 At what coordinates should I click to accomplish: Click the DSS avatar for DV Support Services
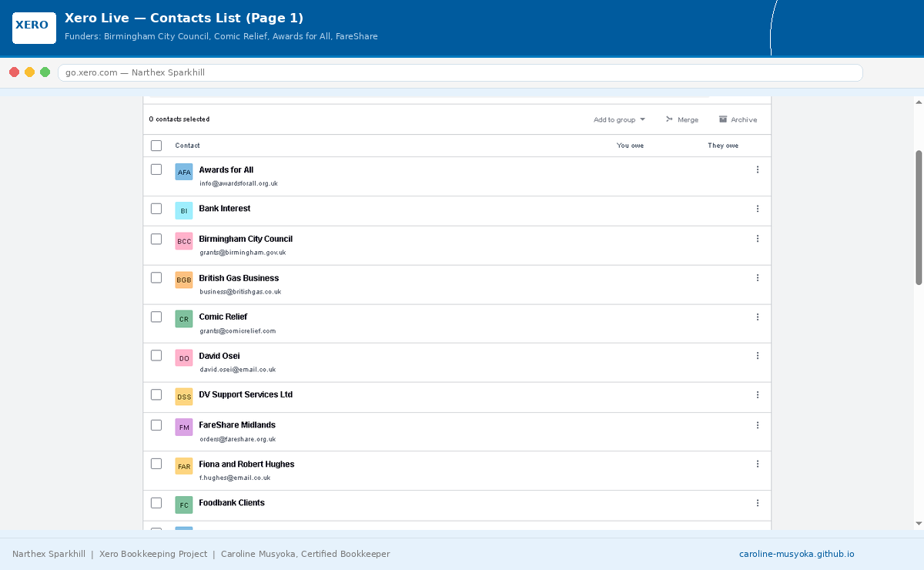[184, 397]
